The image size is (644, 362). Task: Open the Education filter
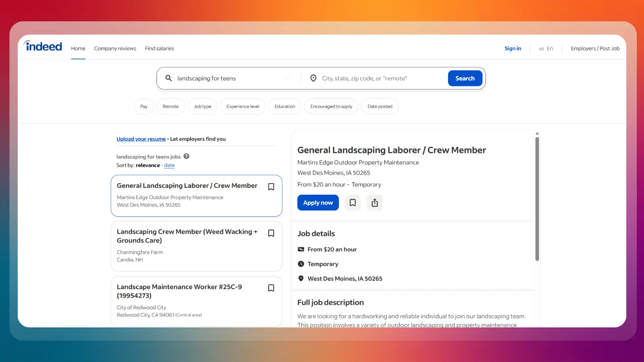(x=285, y=107)
